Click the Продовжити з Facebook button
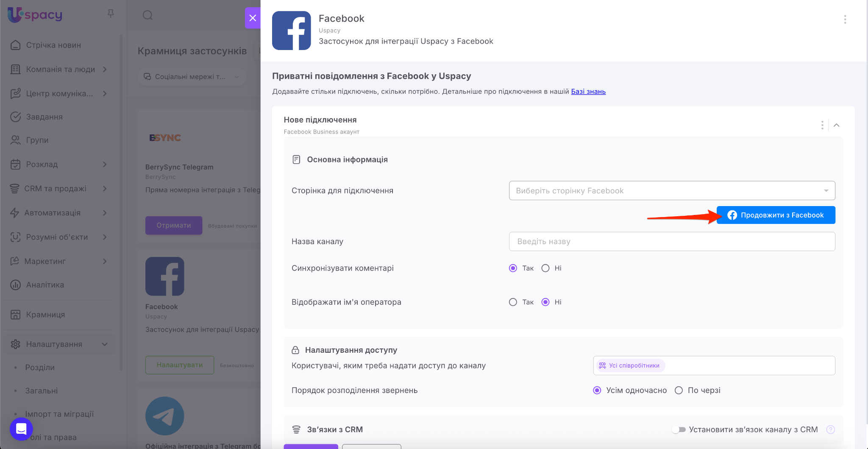Image resolution: width=868 pixels, height=449 pixels. tap(776, 215)
